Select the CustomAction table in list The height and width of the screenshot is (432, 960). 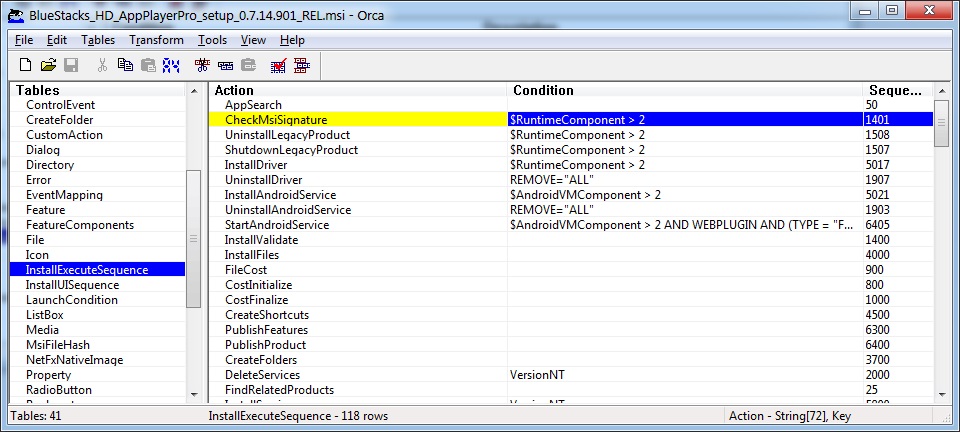pyautogui.click(x=64, y=135)
